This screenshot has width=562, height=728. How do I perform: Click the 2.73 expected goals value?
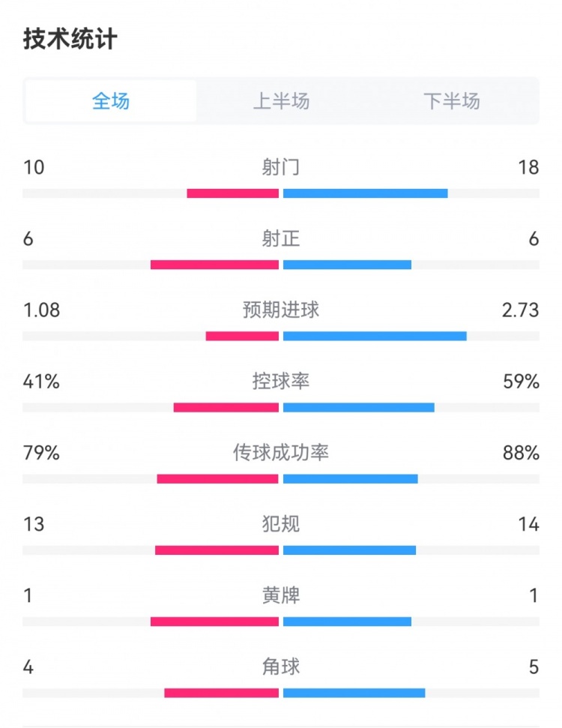[x=520, y=310]
